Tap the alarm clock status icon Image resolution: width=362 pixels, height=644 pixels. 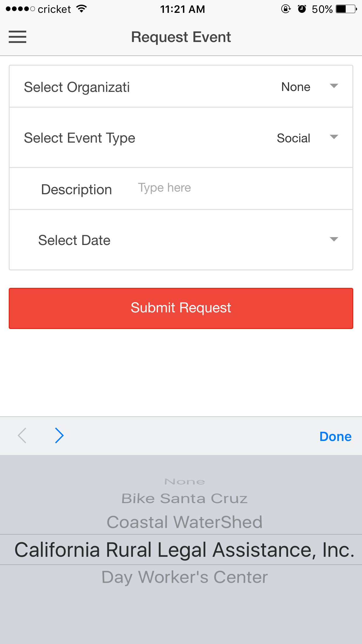click(302, 9)
